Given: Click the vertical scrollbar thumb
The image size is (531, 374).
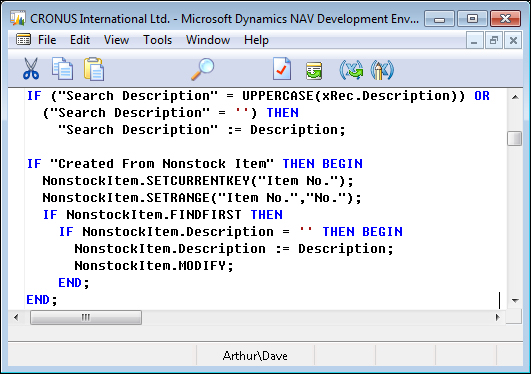Looking at the screenshot, I should [515, 138].
